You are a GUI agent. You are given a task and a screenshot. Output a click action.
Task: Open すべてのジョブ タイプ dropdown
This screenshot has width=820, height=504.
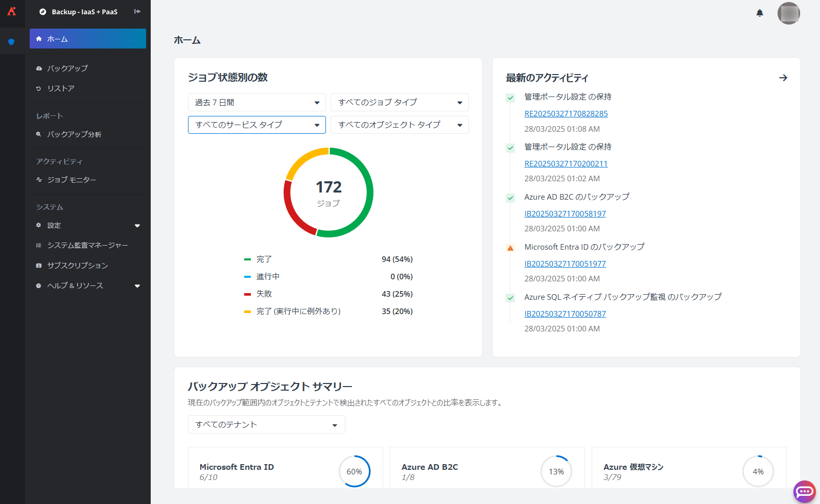click(400, 103)
